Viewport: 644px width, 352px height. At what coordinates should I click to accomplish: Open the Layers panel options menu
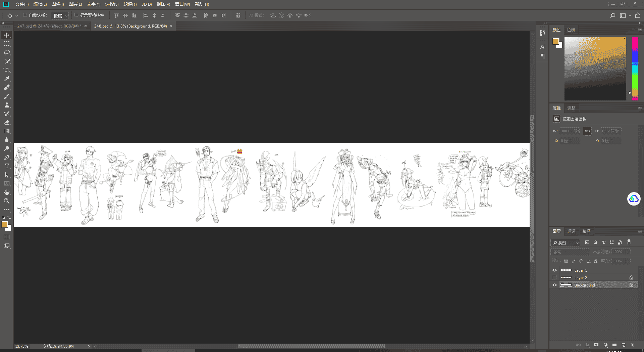point(640,231)
